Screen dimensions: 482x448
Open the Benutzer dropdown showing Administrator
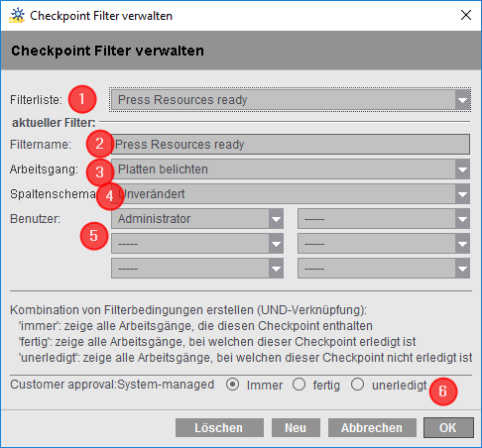[197, 219]
